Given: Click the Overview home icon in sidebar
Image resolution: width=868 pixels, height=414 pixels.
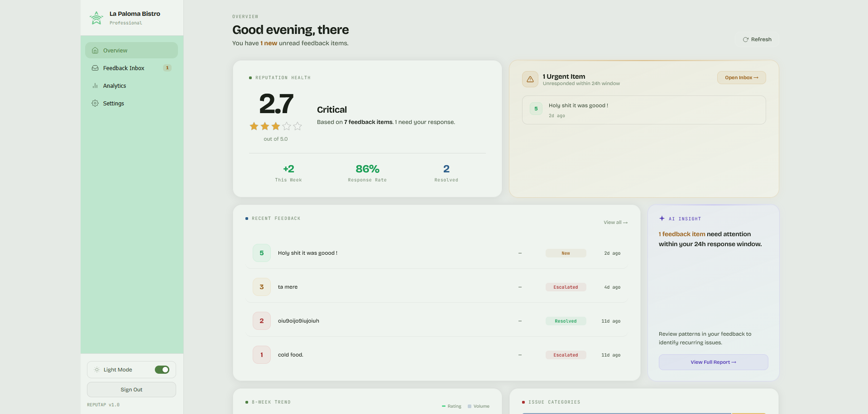Looking at the screenshot, I should (95, 50).
